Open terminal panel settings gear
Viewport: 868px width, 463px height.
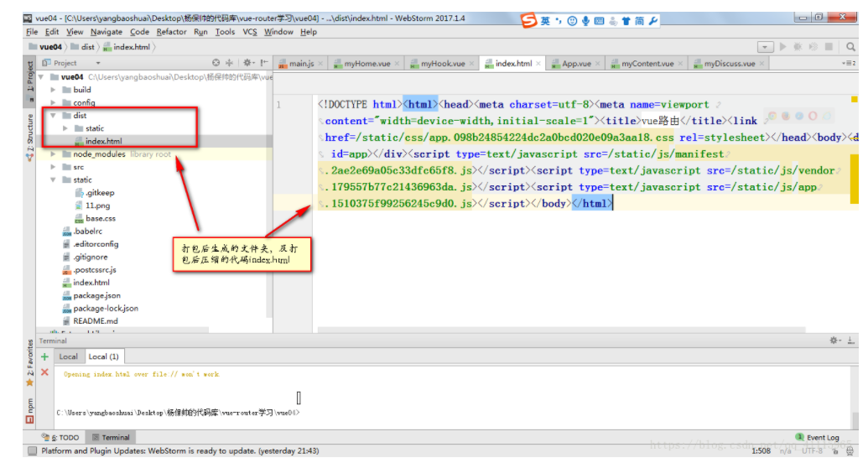(834, 341)
